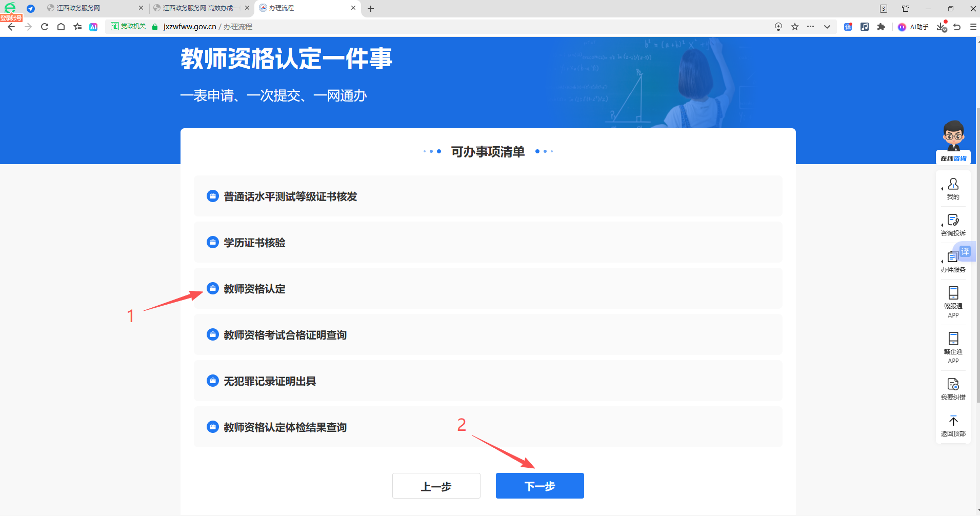Select 普通话水平测试等级证书核发 item
This screenshot has width=980, height=516.
[x=290, y=196]
